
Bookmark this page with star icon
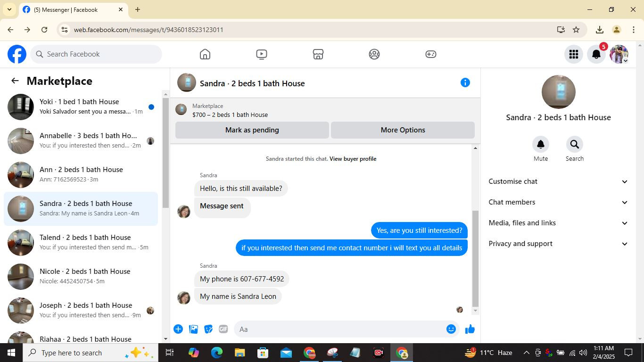(x=576, y=30)
